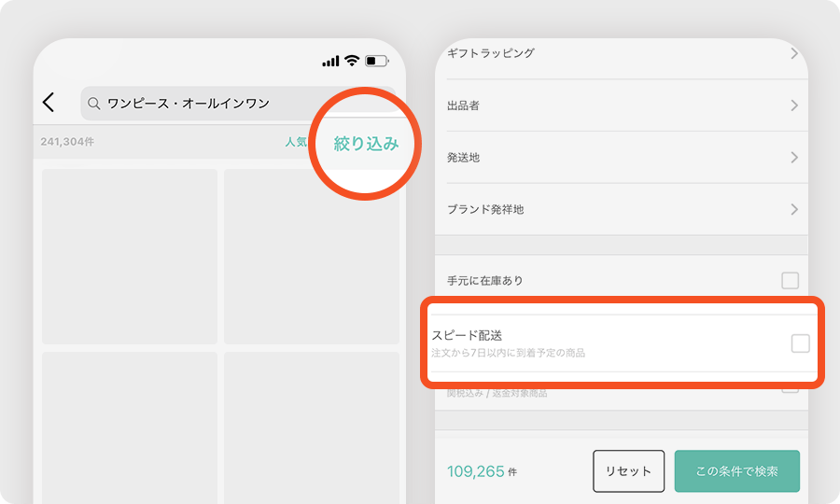Click the Wi-Fi status icon
The height and width of the screenshot is (504, 840).
(x=352, y=61)
